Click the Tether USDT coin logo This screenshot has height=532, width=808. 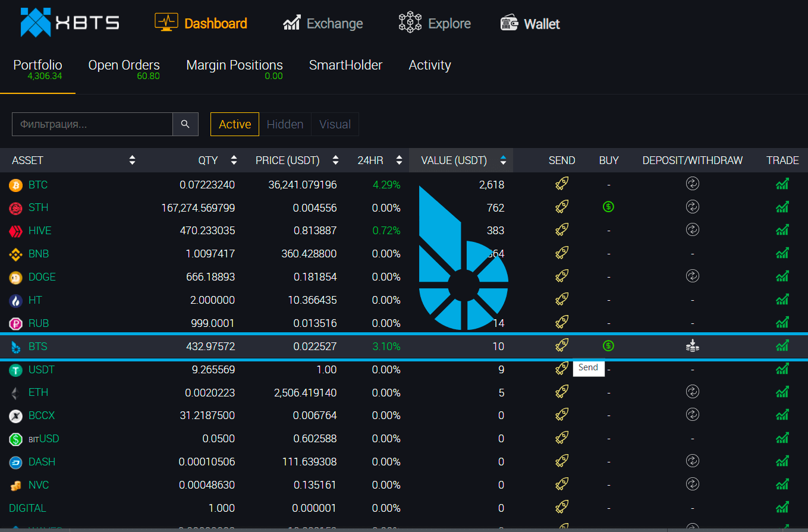click(15, 370)
